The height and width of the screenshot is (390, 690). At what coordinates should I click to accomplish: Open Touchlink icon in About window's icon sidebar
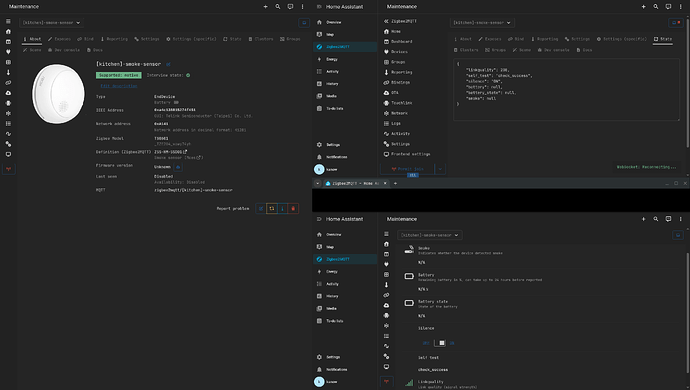pyautogui.click(x=8, y=103)
